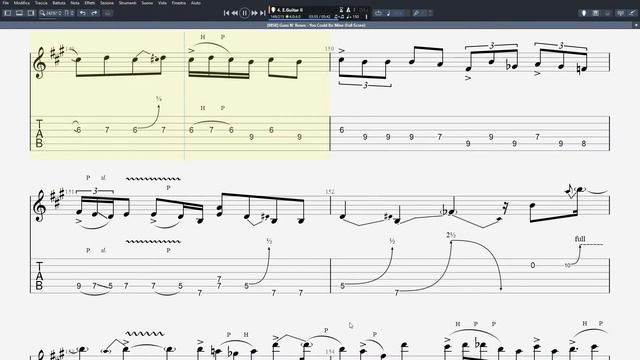Select the 4. E.Guitar II track name

click(x=289, y=9)
